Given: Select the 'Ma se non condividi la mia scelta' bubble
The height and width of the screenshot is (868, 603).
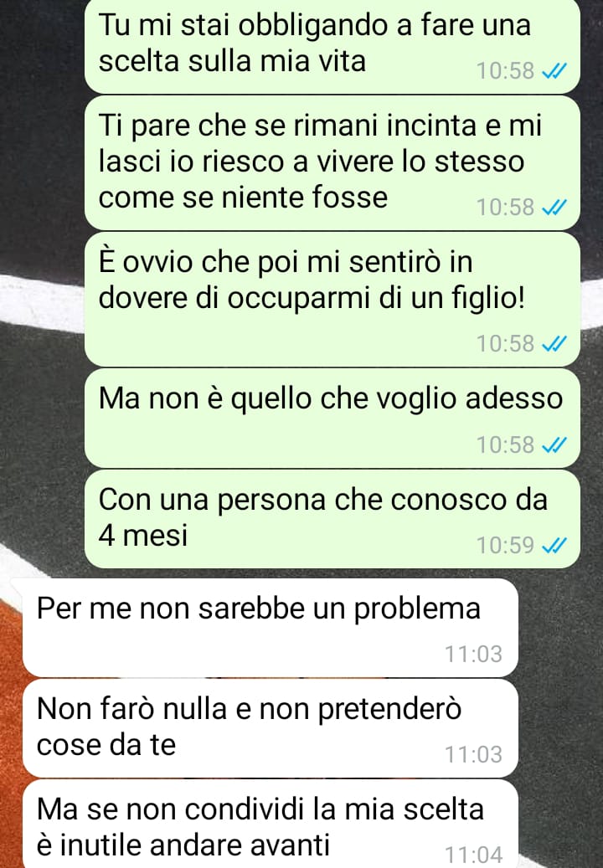Looking at the screenshot, I should [x=271, y=824].
